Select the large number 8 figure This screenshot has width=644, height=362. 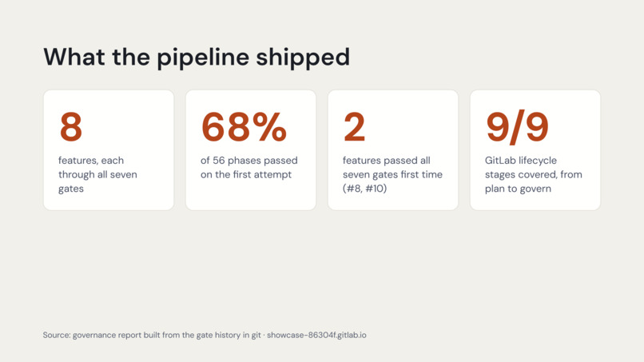click(71, 127)
